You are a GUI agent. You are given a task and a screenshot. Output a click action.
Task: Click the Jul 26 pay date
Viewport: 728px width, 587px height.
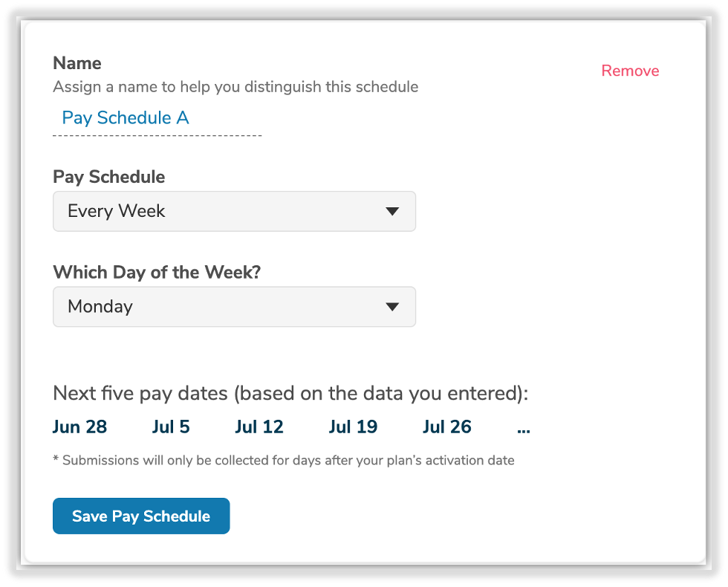pos(447,427)
